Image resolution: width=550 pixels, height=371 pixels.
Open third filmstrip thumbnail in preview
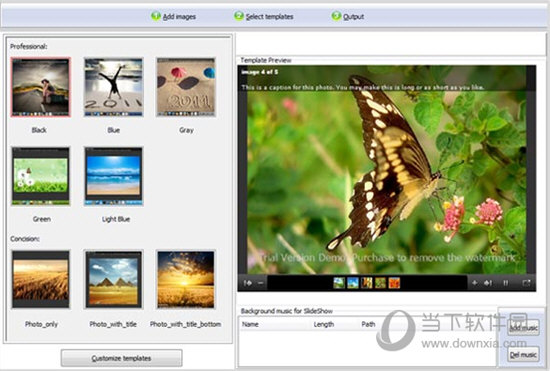[x=367, y=283]
